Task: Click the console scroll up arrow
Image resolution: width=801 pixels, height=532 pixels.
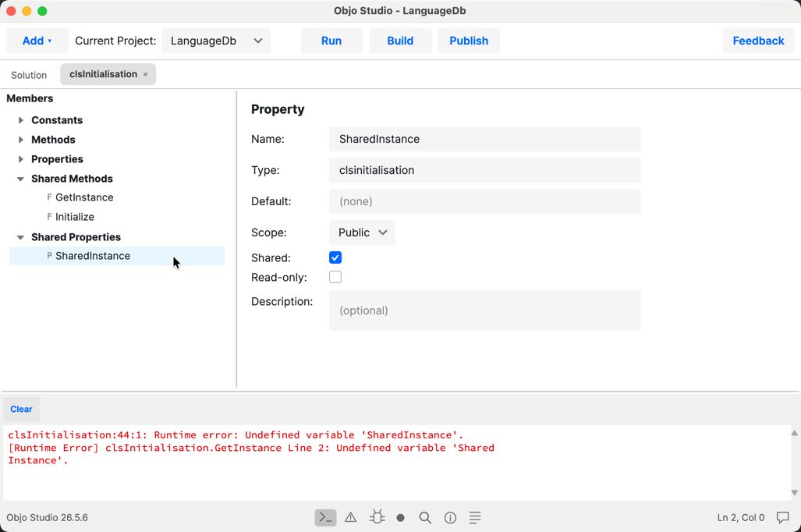Action: tap(794, 433)
